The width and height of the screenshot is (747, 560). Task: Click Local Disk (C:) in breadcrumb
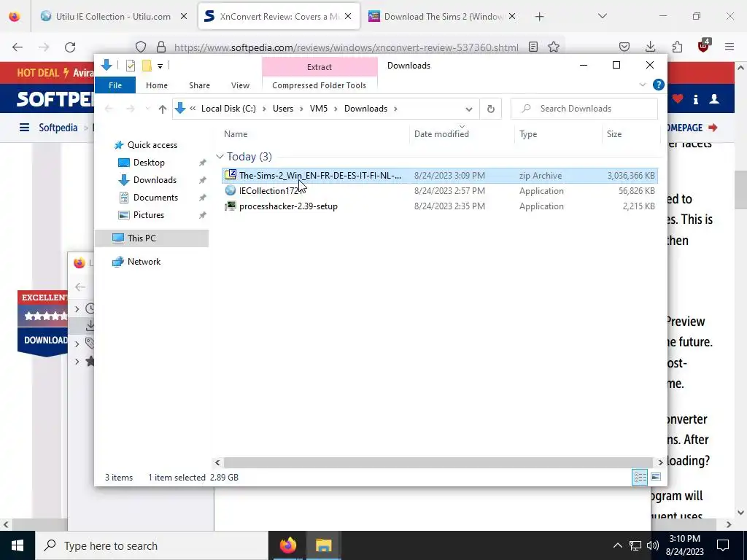pyautogui.click(x=228, y=109)
